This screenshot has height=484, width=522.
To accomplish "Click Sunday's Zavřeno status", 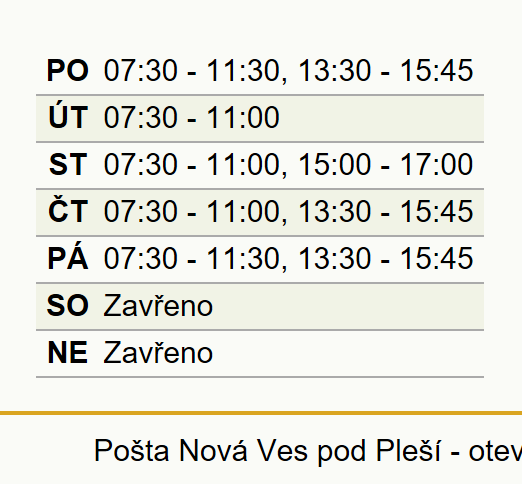I will (158, 353).
